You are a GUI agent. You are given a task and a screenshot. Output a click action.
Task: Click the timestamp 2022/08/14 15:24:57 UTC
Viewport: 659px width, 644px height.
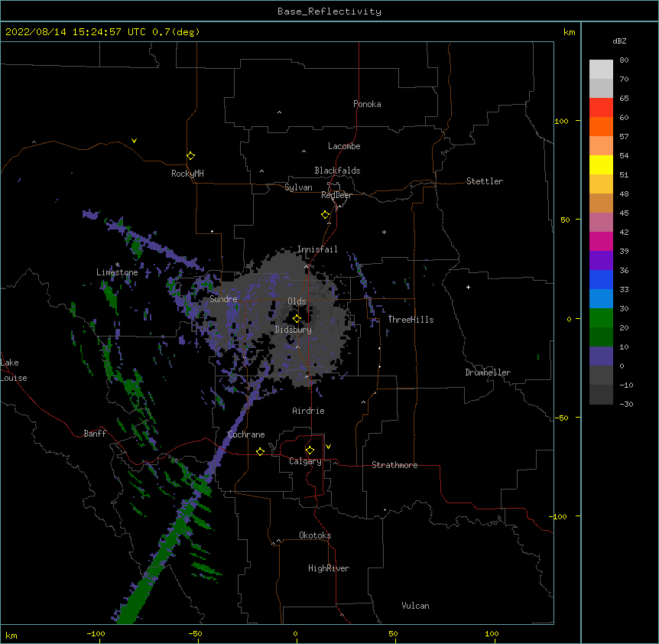pos(76,32)
